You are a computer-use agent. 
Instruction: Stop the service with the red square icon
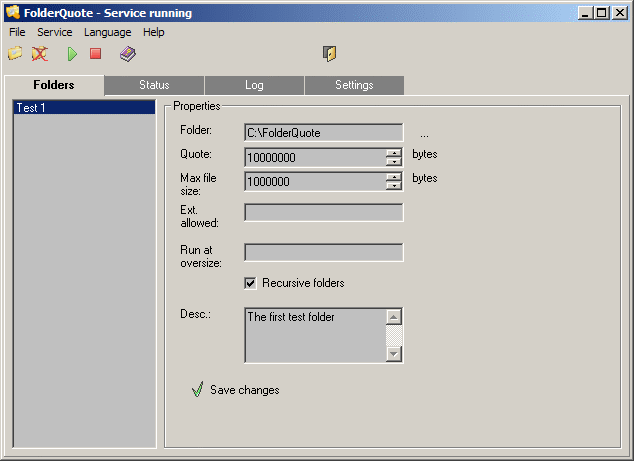click(96, 53)
